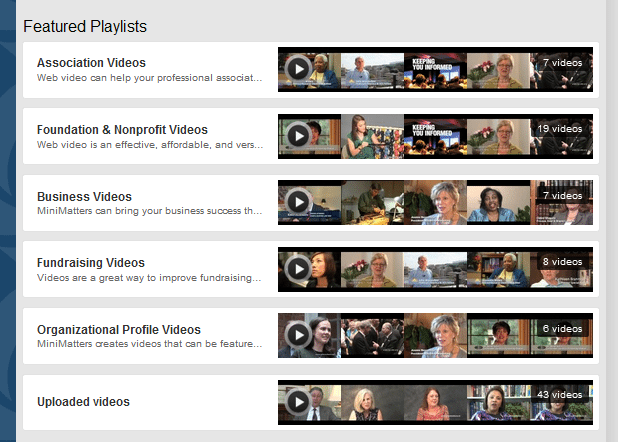Play the Organizational Profile Videos playlist
Screen dimensions: 618x442
click(298, 335)
